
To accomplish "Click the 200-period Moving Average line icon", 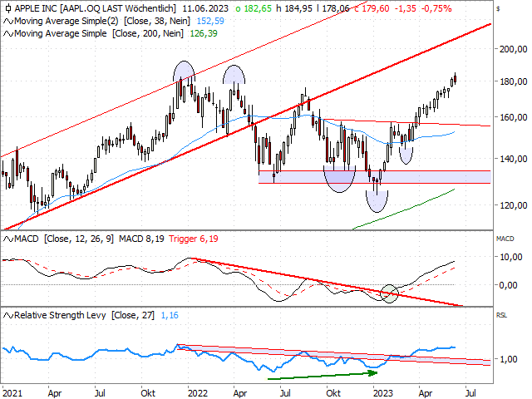I will pyautogui.click(x=8, y=34).
